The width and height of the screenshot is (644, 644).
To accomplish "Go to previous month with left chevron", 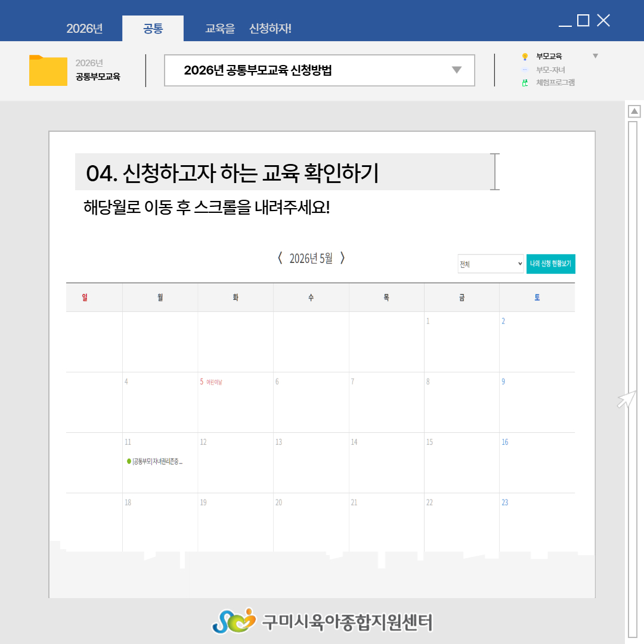I will (280, 258).
